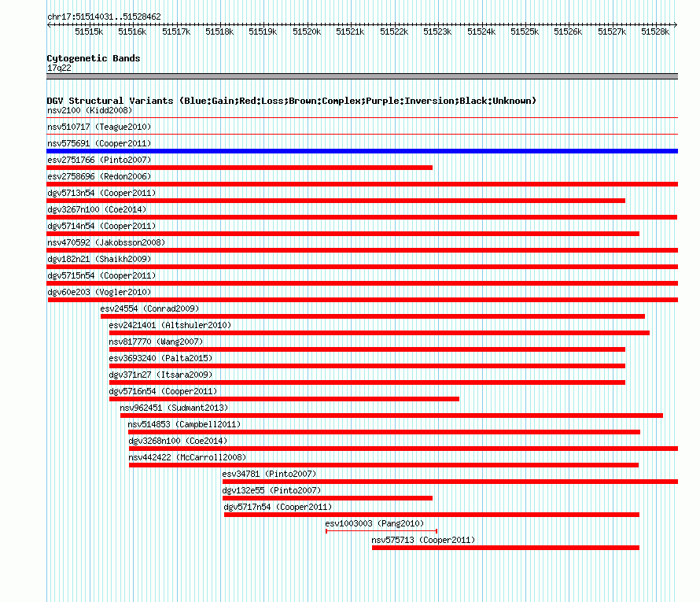Image resolution: width=700 pixels, height=602 pixels.
Task: Click the chr17:51514031..51528462 coordinate label
Action: (x=104, y=17)
